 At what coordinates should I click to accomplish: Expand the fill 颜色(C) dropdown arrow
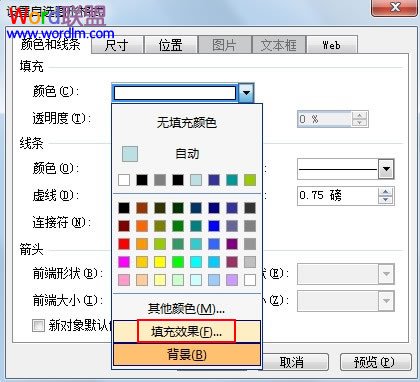click(246, 93)
